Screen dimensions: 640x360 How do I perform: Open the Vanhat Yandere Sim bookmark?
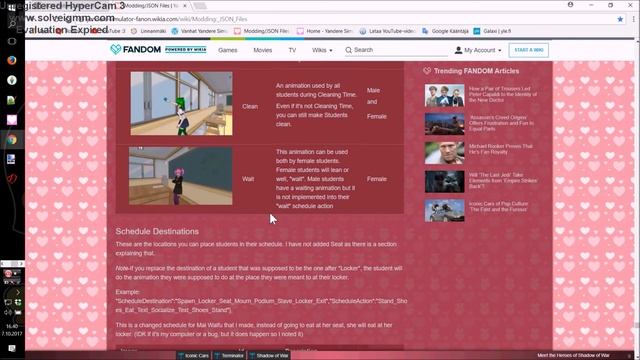coord(199,31)
